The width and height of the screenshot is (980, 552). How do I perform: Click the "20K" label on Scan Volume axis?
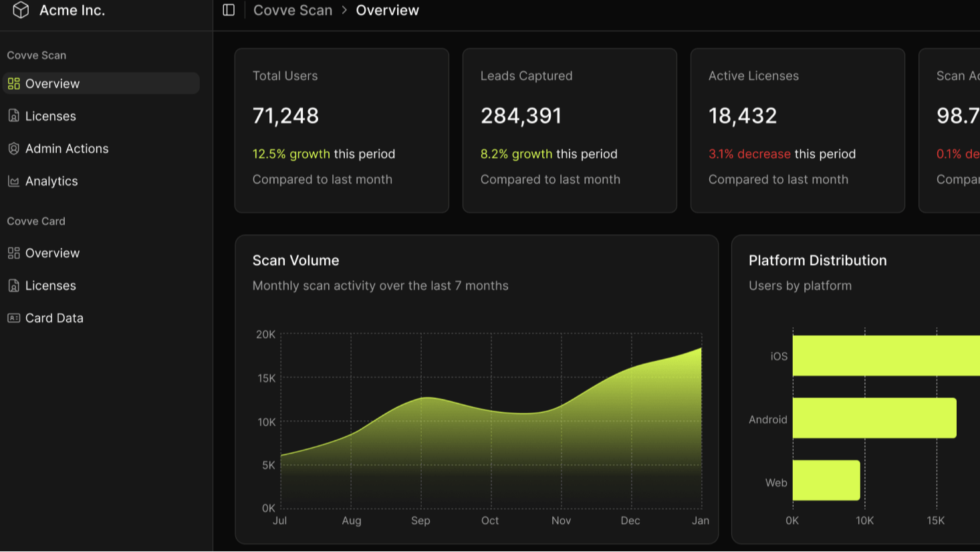pos(266,335)
